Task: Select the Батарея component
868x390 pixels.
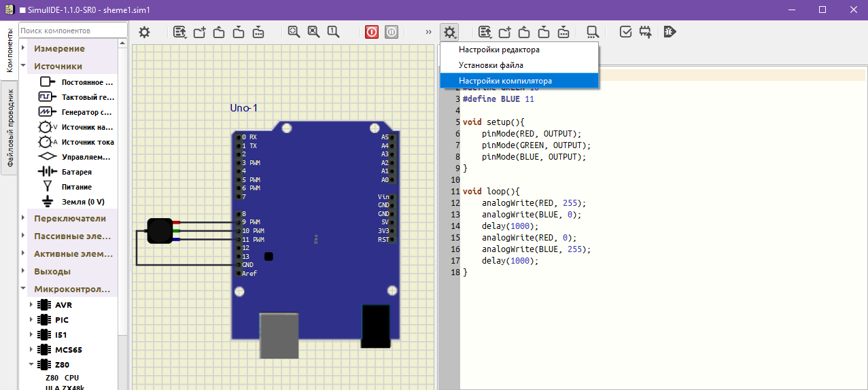Action: (x=76, y=172)
